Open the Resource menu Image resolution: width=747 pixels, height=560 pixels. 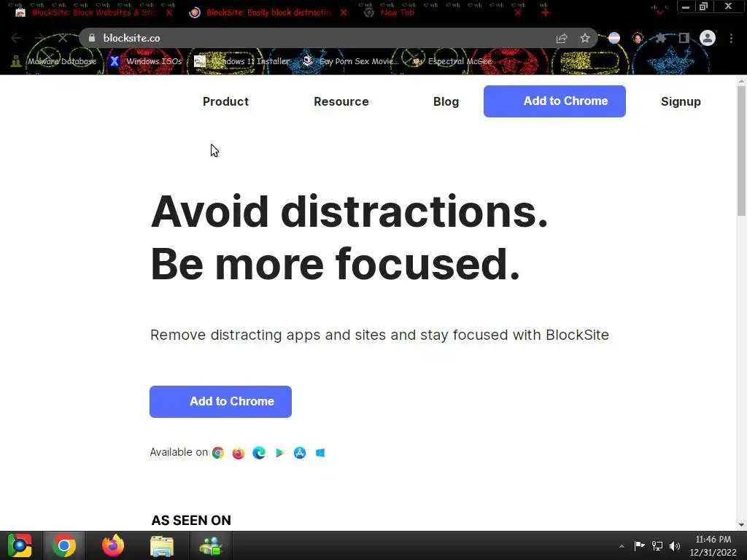(x=341, y=102)
